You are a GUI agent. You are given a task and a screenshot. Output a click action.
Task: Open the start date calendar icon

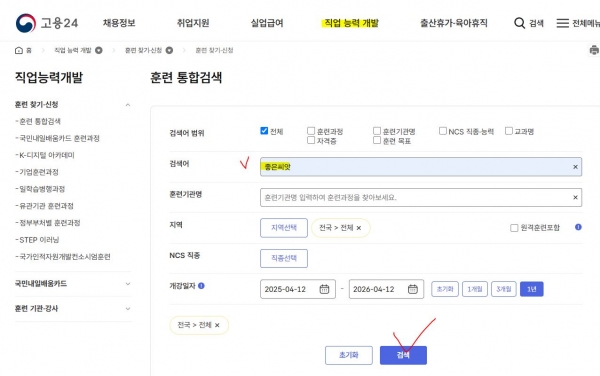[x=324, y=289]
